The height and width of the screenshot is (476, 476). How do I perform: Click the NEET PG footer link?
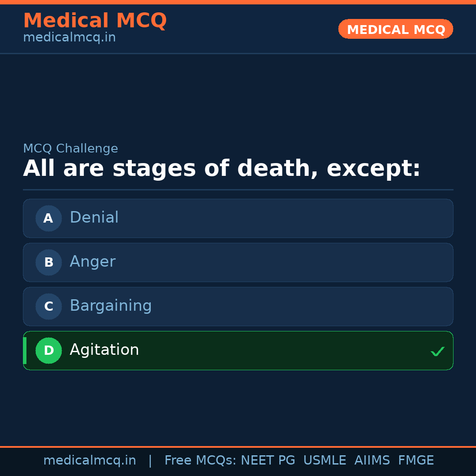(268, 460)
